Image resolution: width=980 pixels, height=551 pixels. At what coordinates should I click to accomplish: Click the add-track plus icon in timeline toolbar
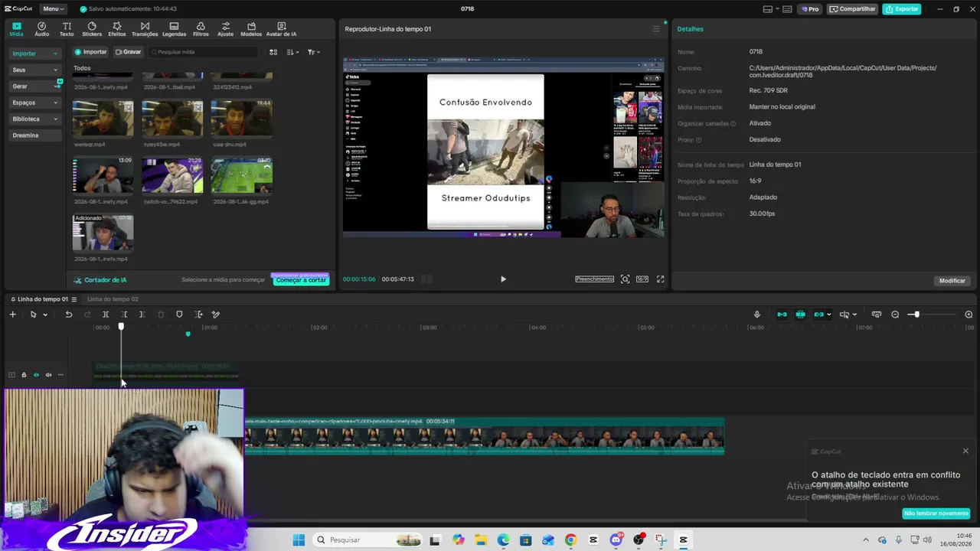(x=12, y=315)
